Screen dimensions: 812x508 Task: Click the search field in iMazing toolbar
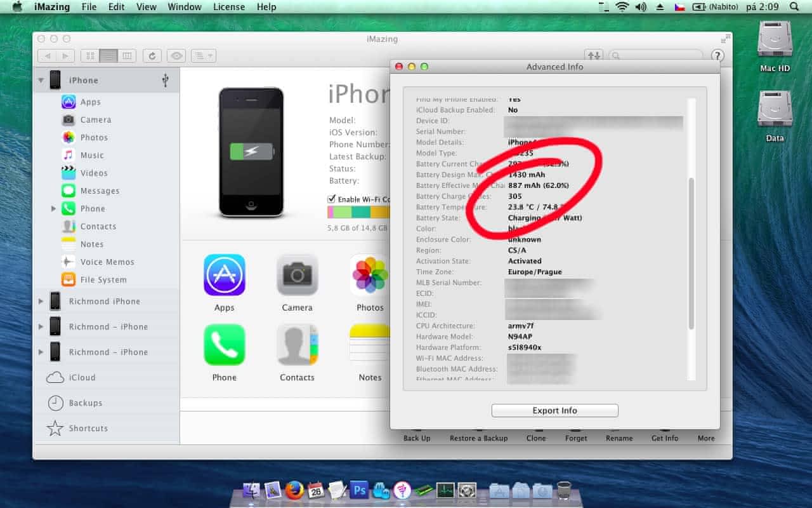(x=655, y=56)
